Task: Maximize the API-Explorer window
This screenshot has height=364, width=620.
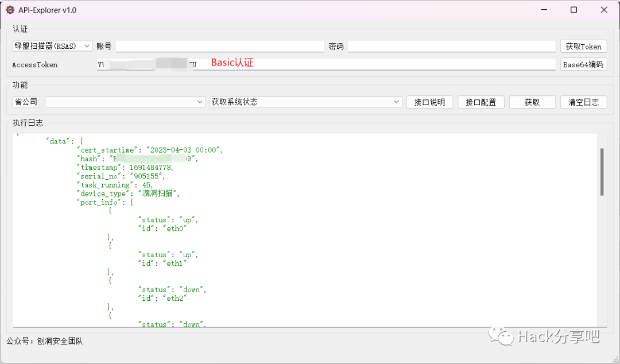Action: point(573,10)
